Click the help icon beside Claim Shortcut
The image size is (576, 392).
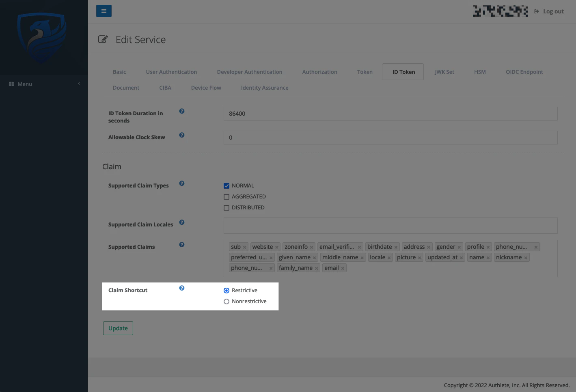click(181, 288)
